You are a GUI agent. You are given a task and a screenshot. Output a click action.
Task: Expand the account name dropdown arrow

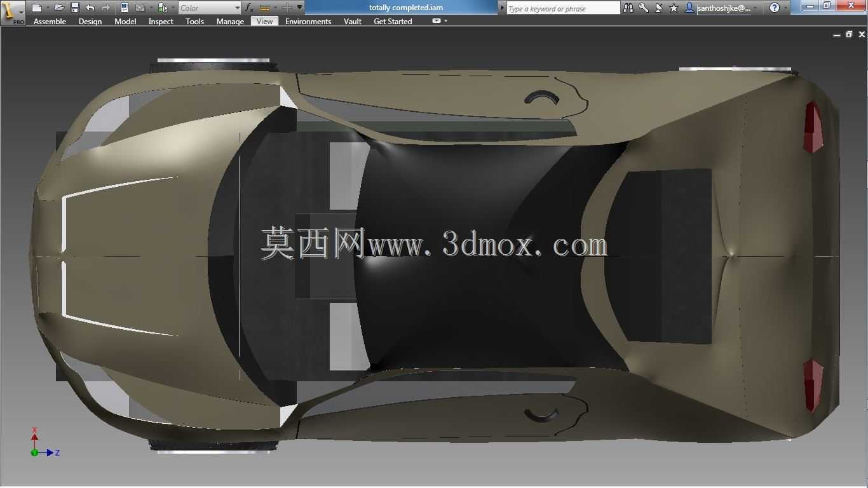pyautogui.click(x=756, y=8)
